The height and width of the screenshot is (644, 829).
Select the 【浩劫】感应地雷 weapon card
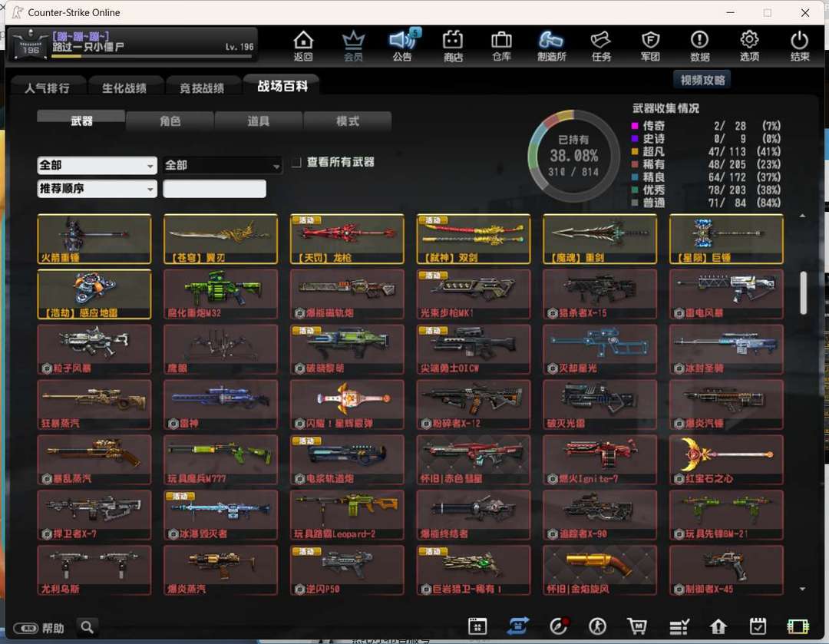coord(94,294)
